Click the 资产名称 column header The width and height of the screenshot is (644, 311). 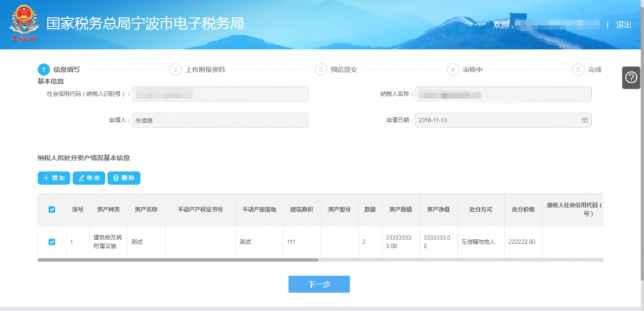[146, 209]
